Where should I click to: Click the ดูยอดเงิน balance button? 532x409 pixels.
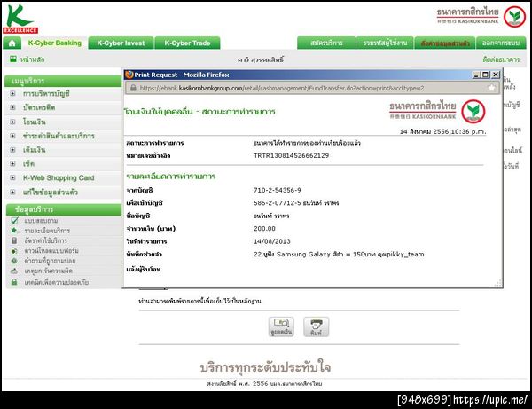click(x=281, y=326)
